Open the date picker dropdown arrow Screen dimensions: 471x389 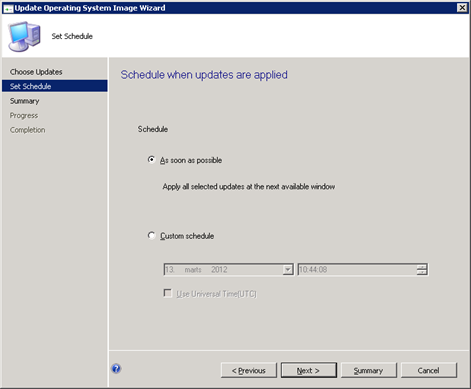pos(288,269)
